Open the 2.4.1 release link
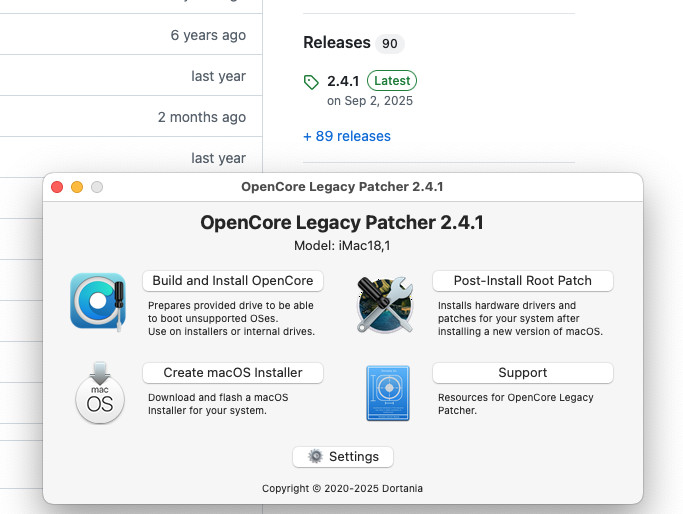Viewport: 683px width, 514px height. (x=343, y=81)
